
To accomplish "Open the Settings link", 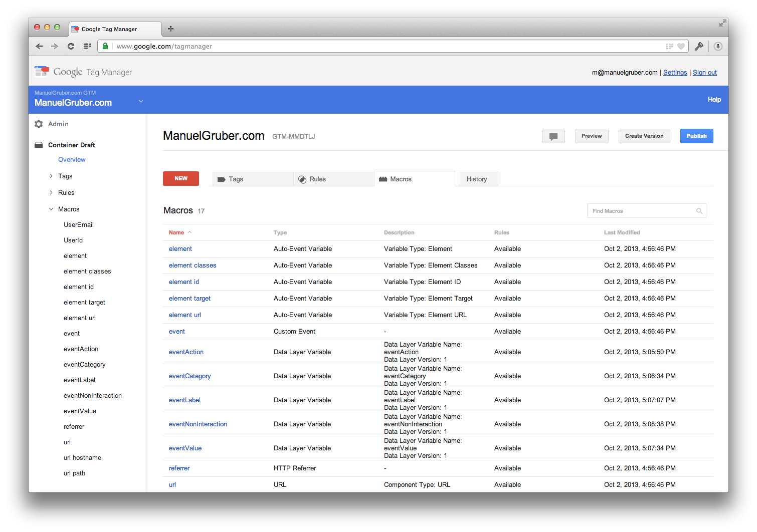I will (x=675, y=72).
